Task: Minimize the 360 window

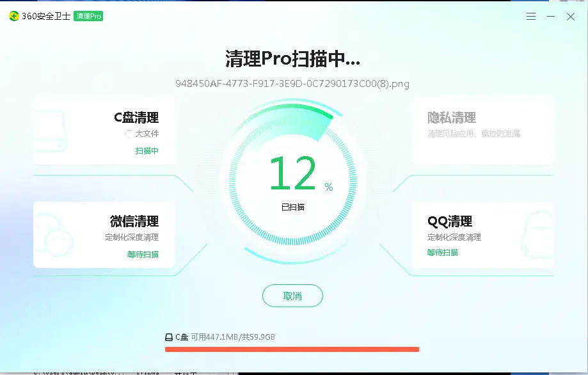Action: 551,17
